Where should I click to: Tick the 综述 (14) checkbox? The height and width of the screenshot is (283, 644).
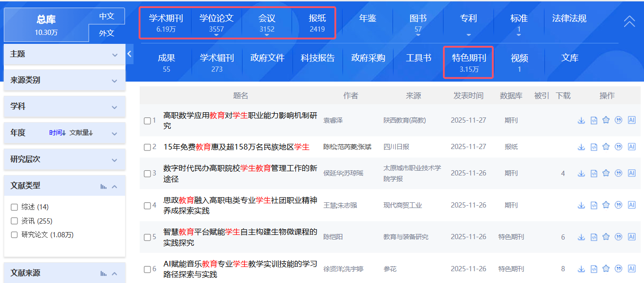[x=14, y=207]
